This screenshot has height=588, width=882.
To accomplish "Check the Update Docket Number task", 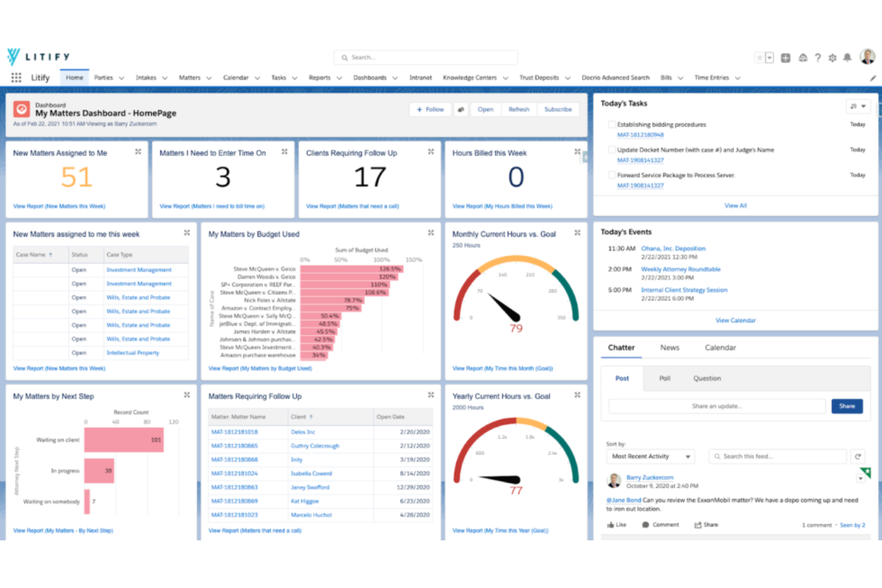I will (612, 150).
